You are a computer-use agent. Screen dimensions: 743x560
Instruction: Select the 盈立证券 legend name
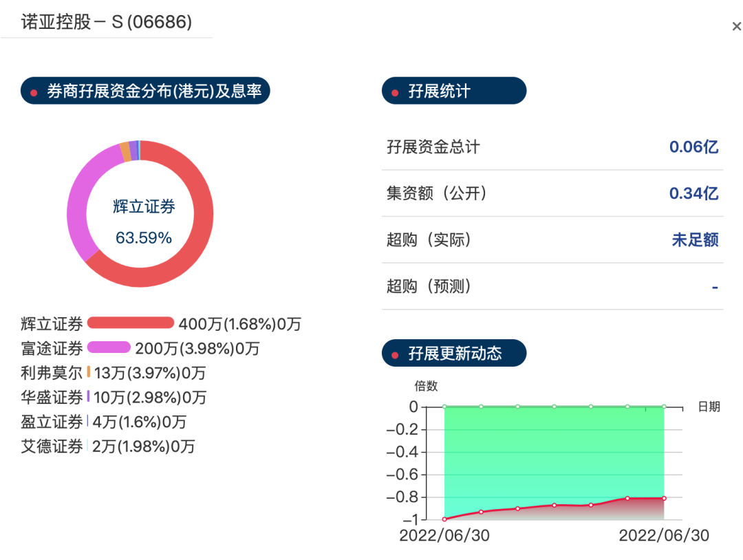52,422
